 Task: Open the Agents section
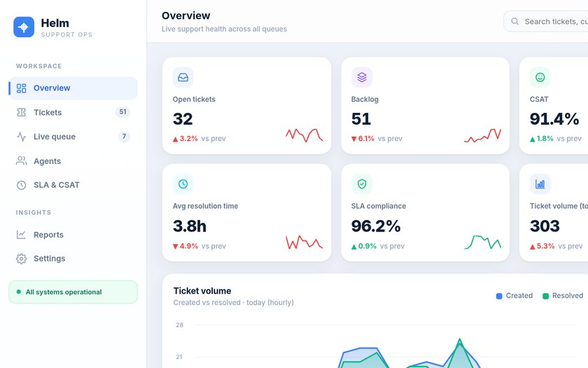tap(73, 161)
